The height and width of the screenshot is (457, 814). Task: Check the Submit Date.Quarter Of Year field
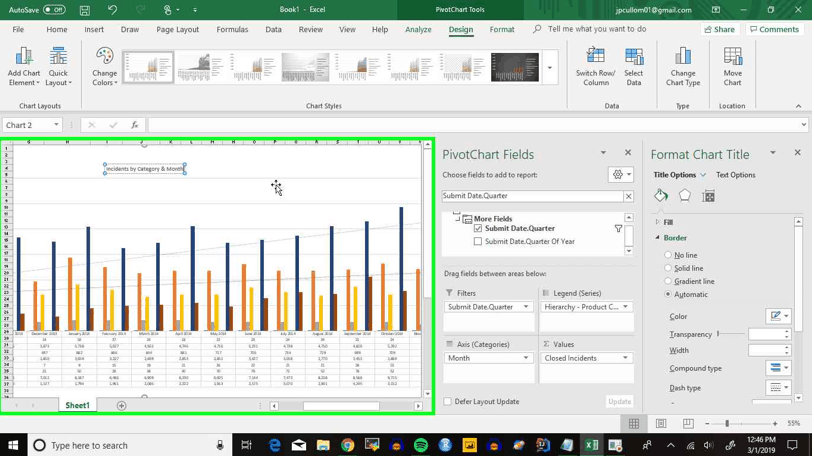(478, 241)
